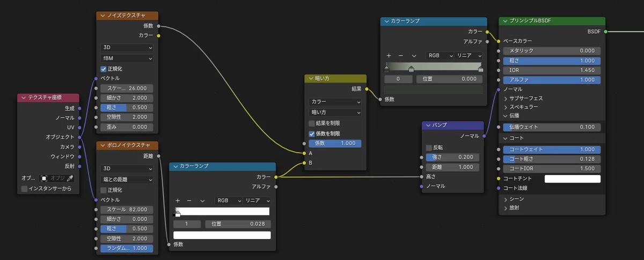Open the 3D dimensions dropdown in ボロノイテクスチャ

(127, 168)
